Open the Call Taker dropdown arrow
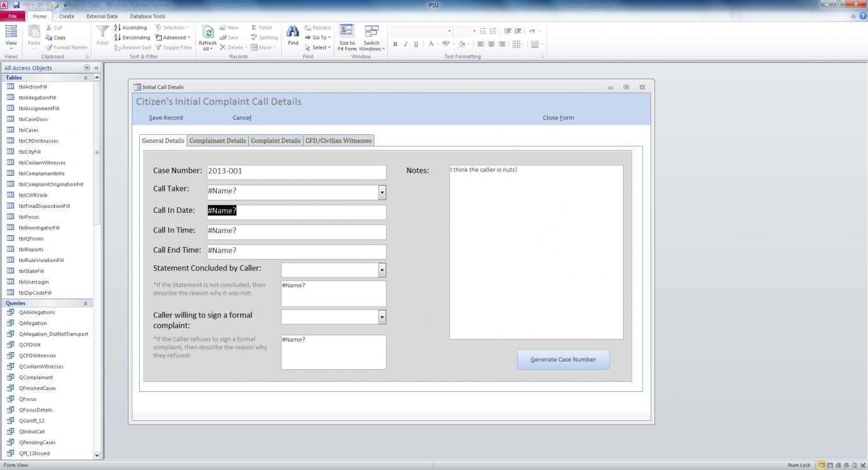Image resolution: width=868 pixels, height=470 pixels. point(382,192)
